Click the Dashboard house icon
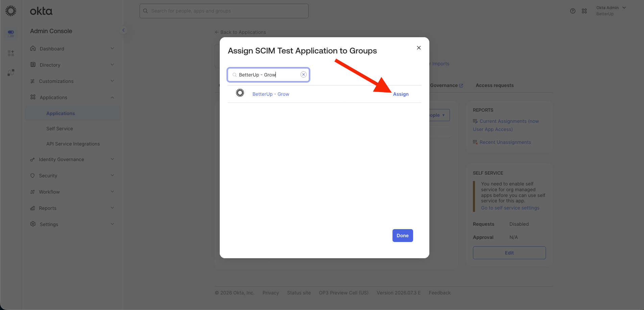This screenshot has width=644, height=310. pyautogui.click(x=33, y=48)
